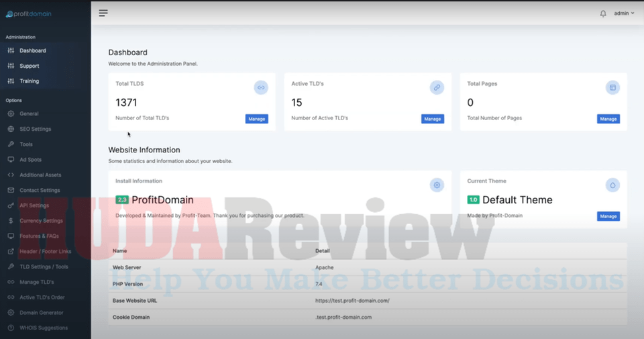Click the Ad Spots monitor icon
The height and width of the screenshot is (339, 644).
[x=11, y=160]
